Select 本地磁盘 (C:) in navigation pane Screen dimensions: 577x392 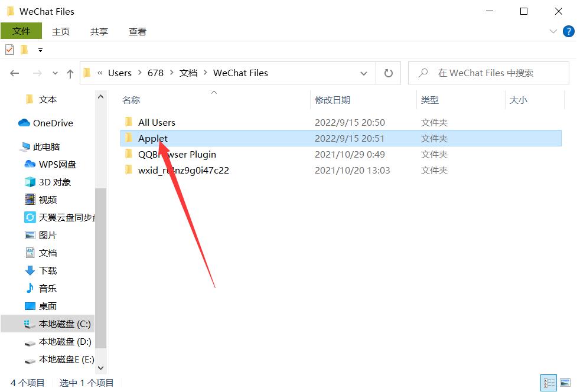point(64,324)
